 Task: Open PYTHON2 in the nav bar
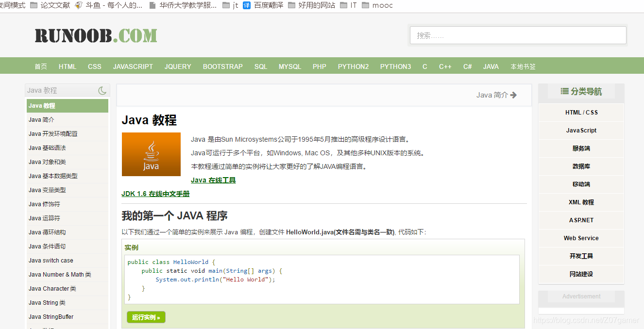[354, 66]
